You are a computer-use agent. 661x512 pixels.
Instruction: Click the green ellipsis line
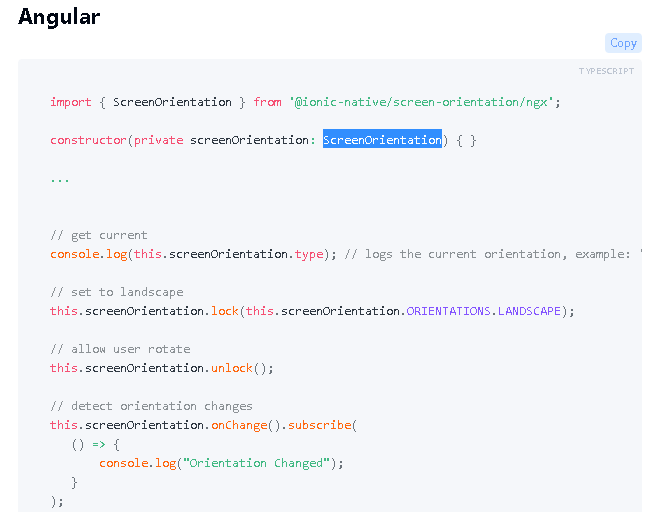[x=60, y=180]
